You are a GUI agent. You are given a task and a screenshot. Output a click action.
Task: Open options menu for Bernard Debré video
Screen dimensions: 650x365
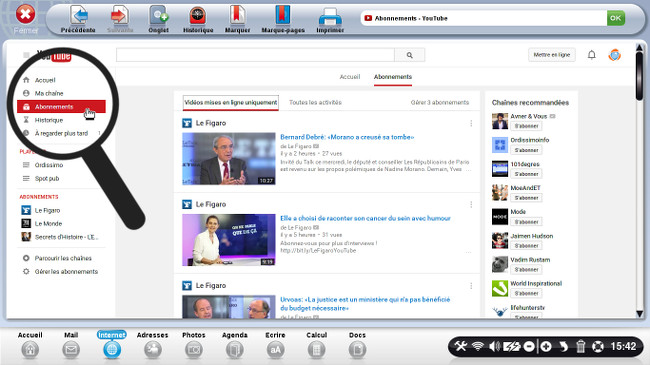[x=471, y=123]
